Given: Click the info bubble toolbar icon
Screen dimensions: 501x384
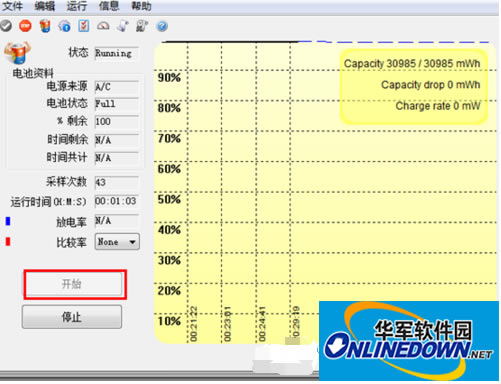Looking at the screenshot, I should (x=64, y=26).
